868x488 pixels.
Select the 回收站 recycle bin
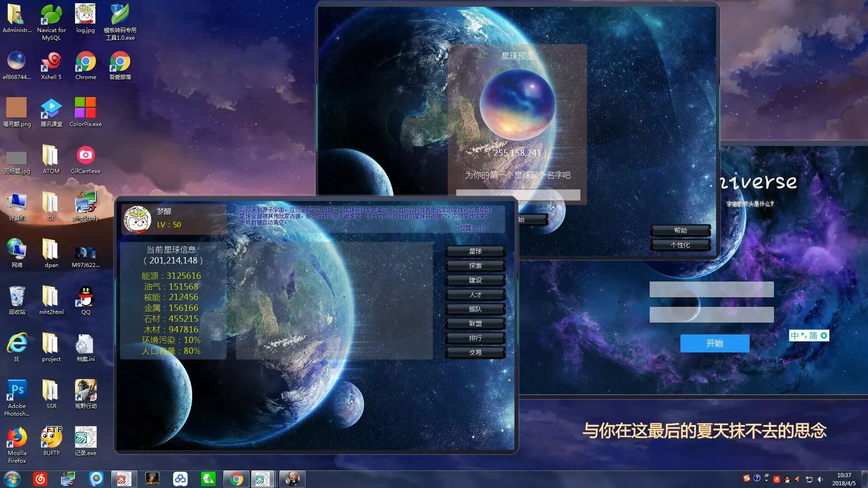coord(17,300)
